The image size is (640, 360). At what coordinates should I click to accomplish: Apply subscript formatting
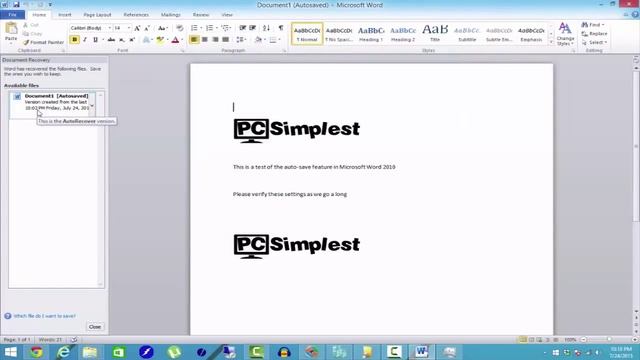tap(122, 40)
